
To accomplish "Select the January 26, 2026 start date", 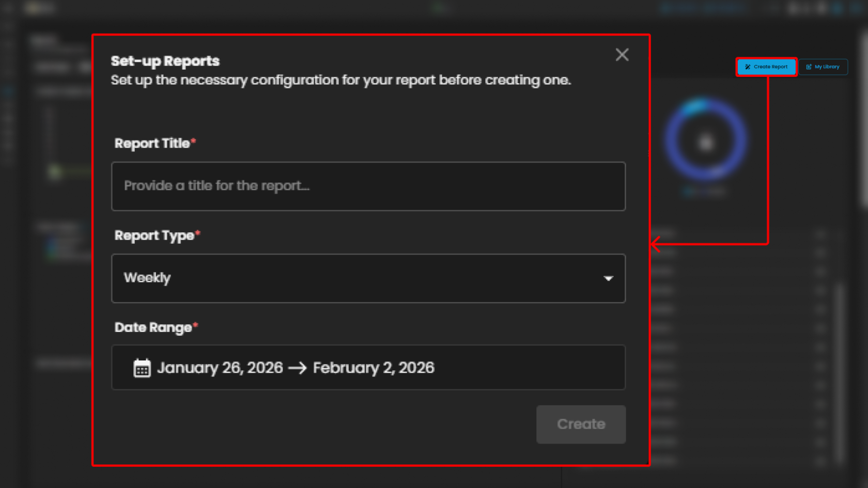I will [220, 368].
